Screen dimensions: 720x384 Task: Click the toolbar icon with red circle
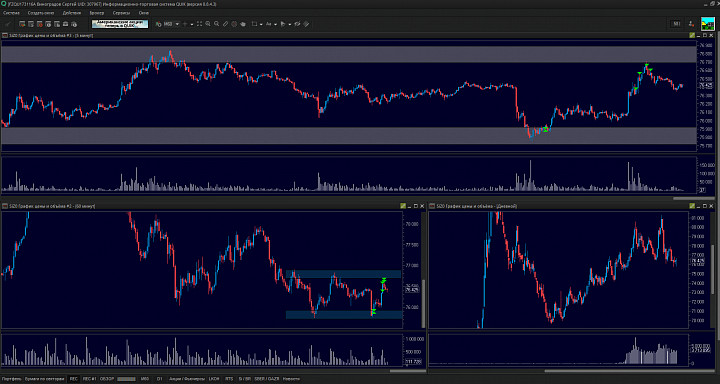point(39,24)
